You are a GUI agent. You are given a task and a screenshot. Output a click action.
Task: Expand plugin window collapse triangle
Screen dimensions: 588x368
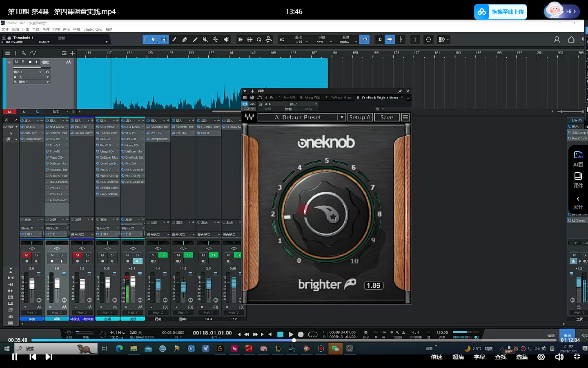(x=245, y=91)
